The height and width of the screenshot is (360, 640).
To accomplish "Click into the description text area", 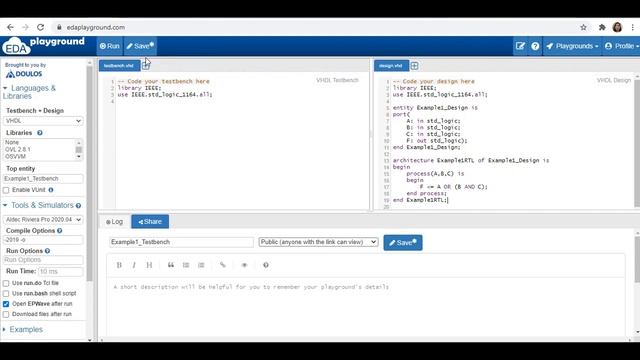I will pyautogui.click(x=366, y=306).
